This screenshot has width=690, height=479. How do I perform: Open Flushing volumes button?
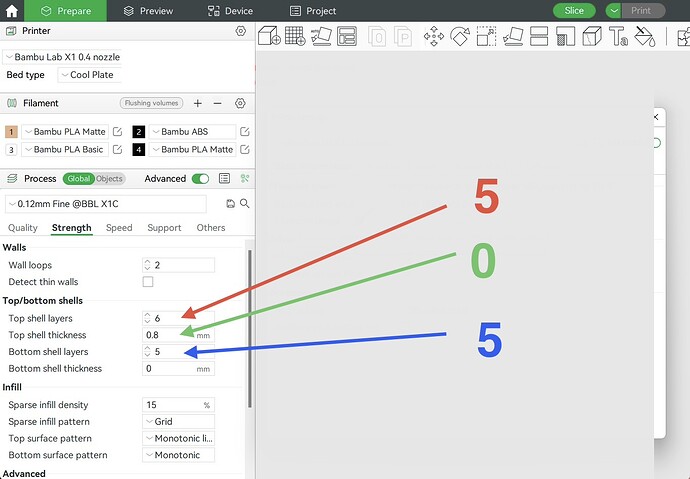coord(151,103)
